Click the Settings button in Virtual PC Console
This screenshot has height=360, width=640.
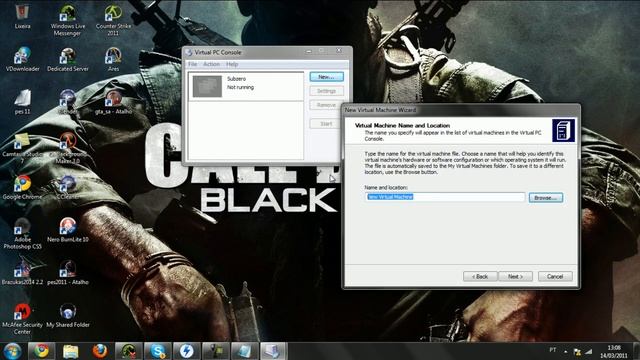tap(326, 91)
